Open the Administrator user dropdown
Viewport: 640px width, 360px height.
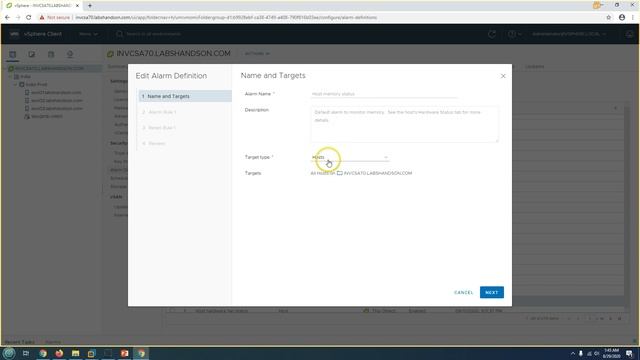tap(569, 34)
